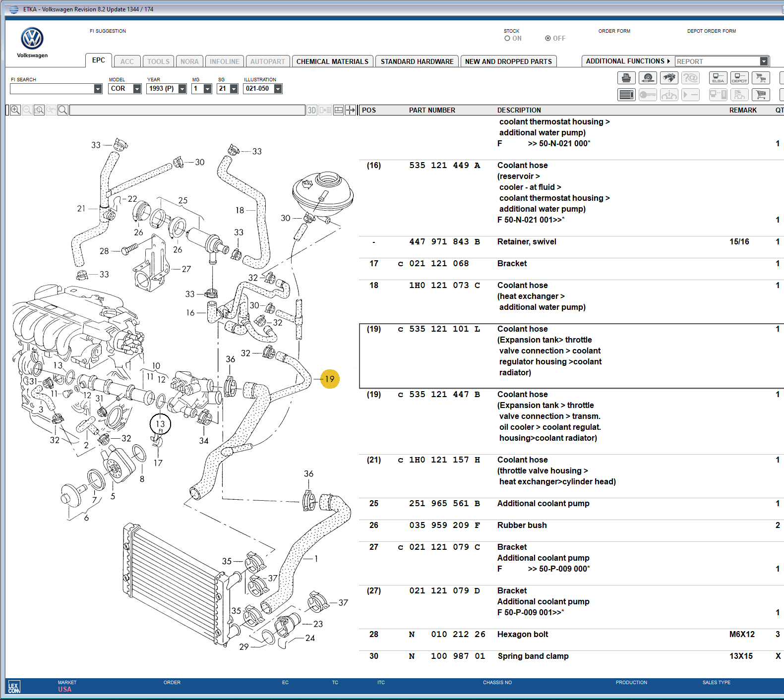Open the FI SEARCH dropdown

click(x=98, y=89)
